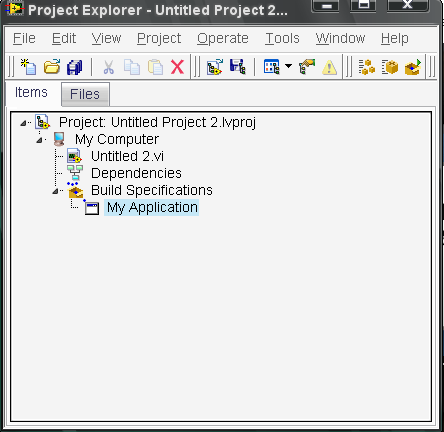Open the Filter View dropdown arrow

tap(289, 66)
